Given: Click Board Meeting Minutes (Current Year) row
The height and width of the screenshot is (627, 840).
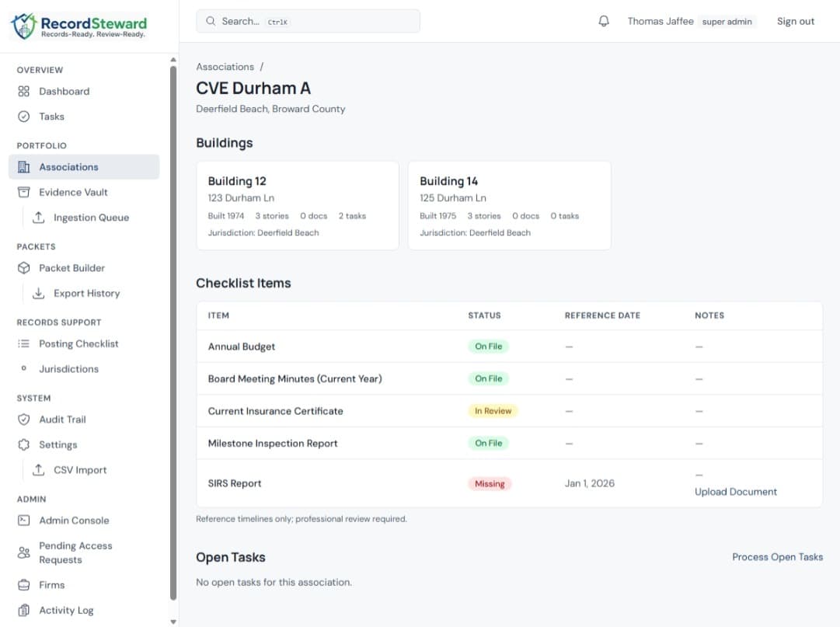Looking at the screenshot, I should pyautogui.click(x=510, y=378).
